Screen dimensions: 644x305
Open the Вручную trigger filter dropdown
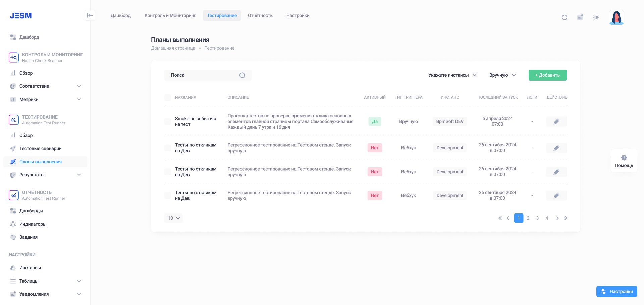[x=502, y=75]
